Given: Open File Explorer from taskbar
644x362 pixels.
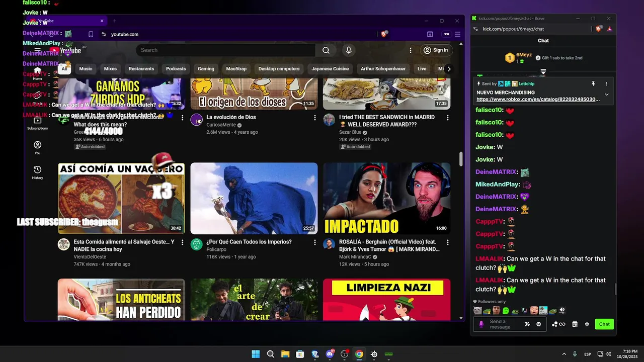Looking at the screenshot, I should (x=285, y=354).
